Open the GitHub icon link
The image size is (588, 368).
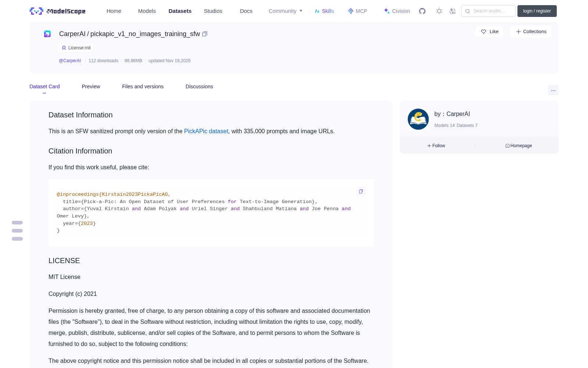tap(422, 11)
